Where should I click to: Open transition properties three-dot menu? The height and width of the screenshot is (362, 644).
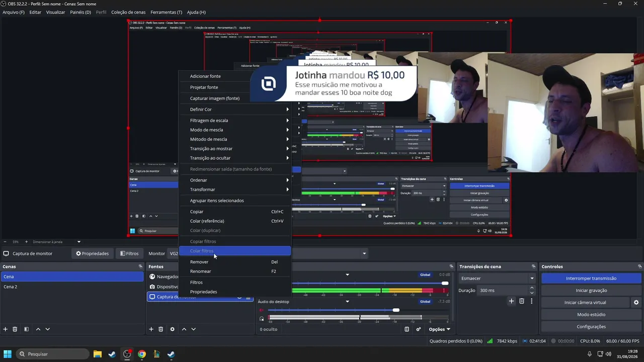(x=531, y=301)
